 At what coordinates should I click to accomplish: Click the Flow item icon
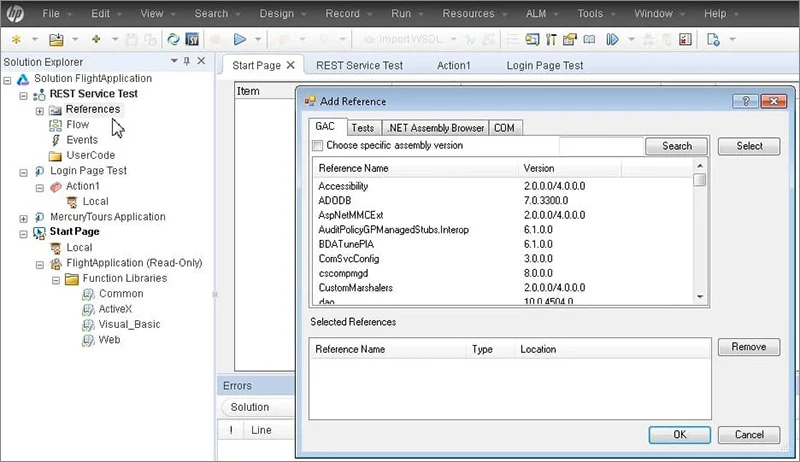point(55,125)
